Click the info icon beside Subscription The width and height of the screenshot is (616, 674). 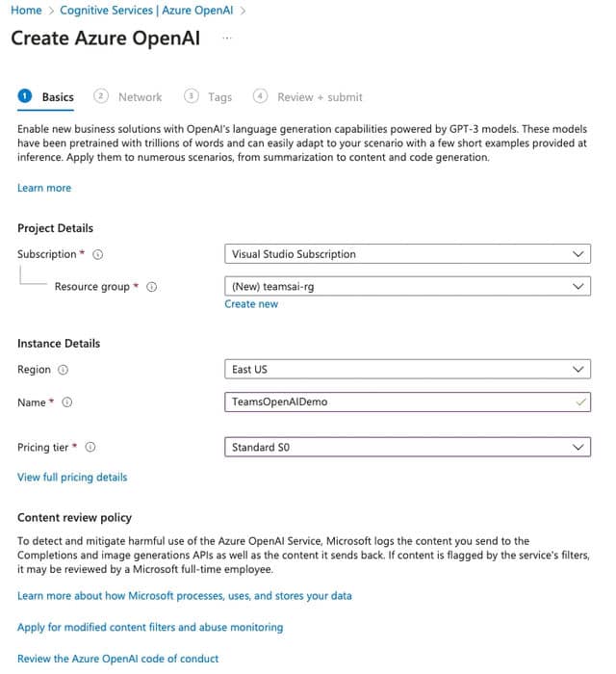point(98,254)
